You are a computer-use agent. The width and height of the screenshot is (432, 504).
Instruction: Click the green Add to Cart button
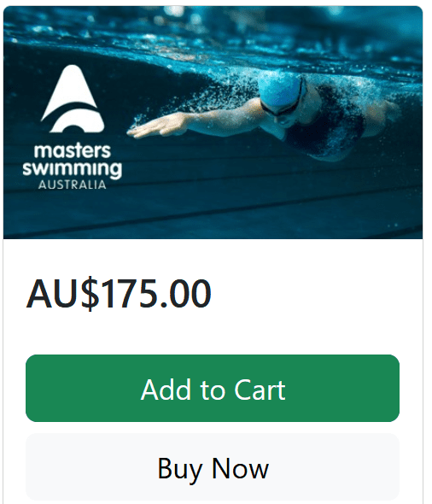click(213, 388)
